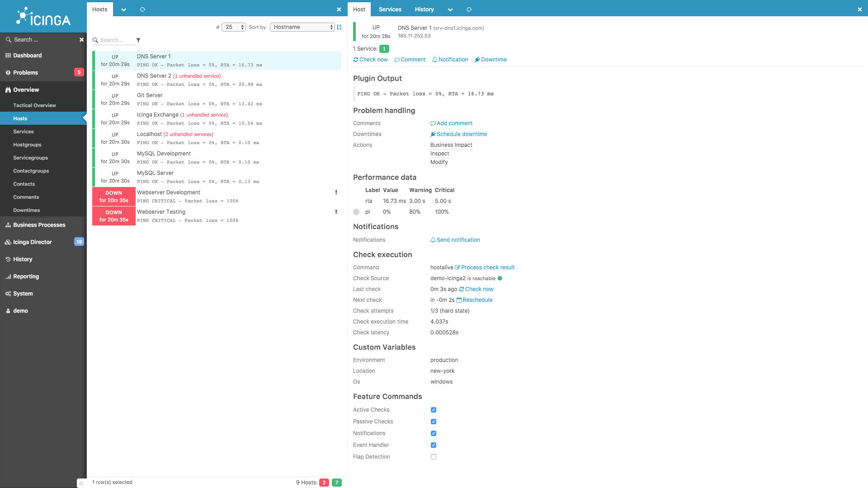Enable Flap Detection checkbox

pos(434,457)
